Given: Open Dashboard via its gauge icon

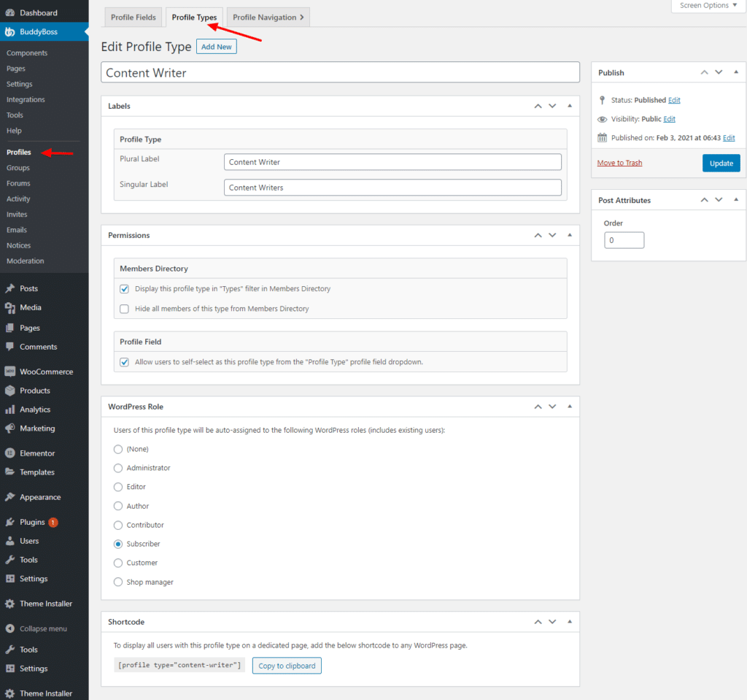Looking at the screenshot, I should click(9, 13).
